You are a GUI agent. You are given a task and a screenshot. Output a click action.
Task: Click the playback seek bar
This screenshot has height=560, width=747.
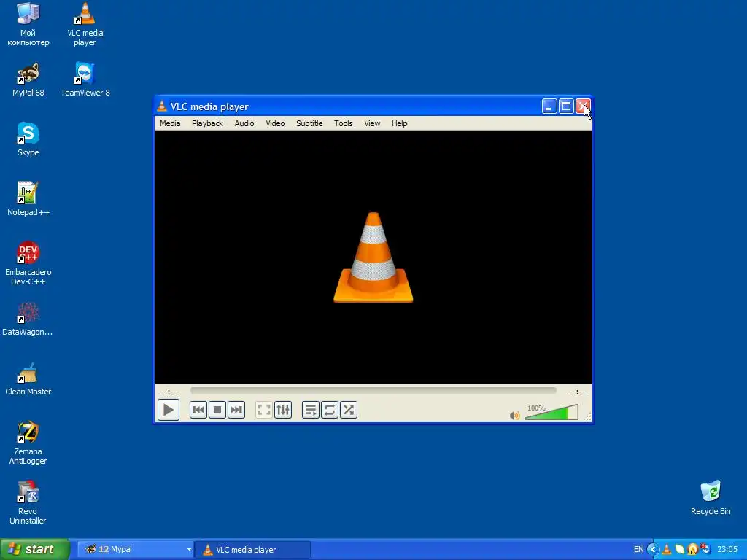373,391
